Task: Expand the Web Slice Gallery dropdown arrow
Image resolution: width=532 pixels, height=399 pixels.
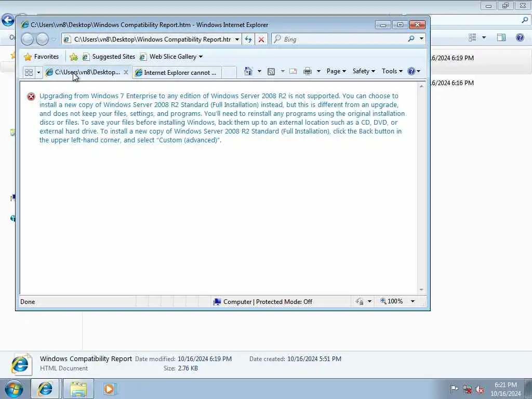Action: click(x=201, y=57)
